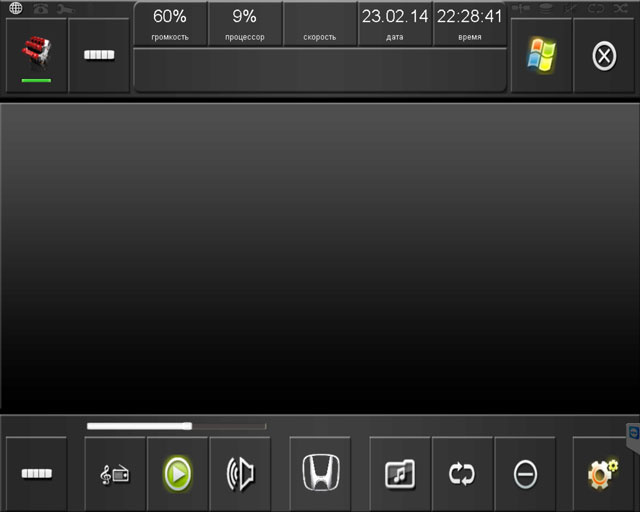Click the bottom-left segmented bar button
The image size is (640, 512).
(x=37, y=474)
